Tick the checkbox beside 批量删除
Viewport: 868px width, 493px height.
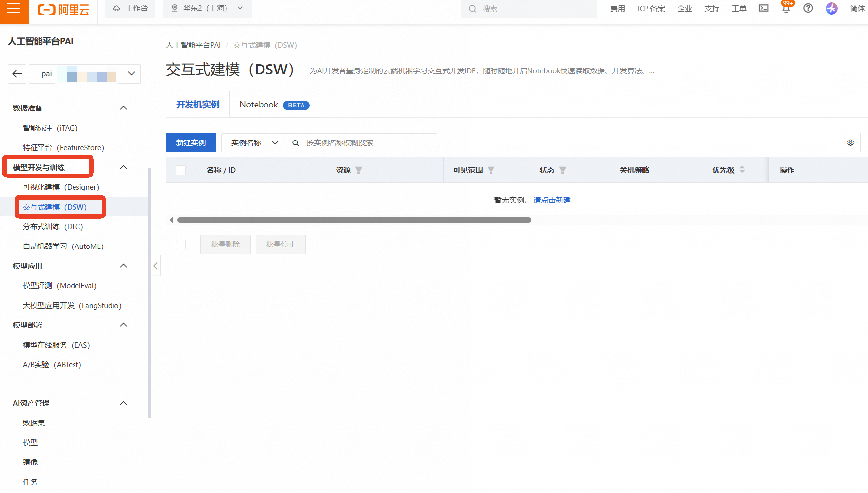[x=181, y=245]
